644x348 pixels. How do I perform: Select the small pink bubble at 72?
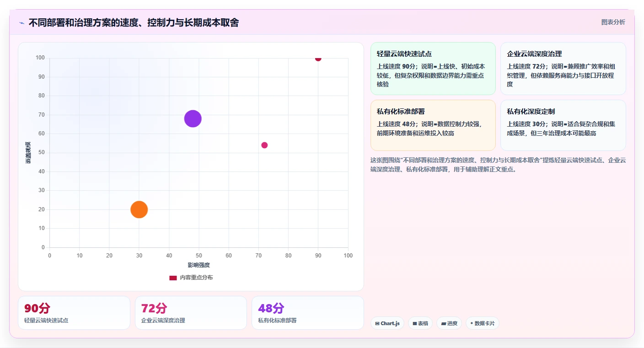(x=264, y=145)
